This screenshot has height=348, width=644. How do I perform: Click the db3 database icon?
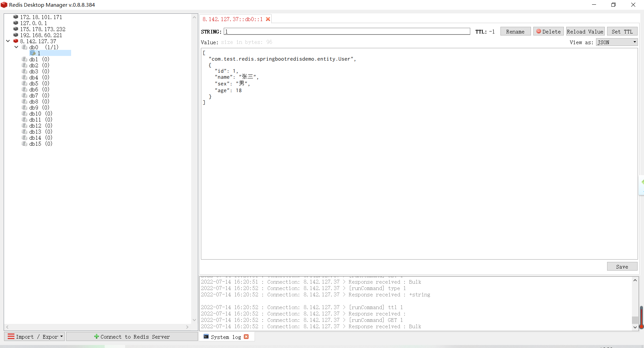(24, 71)
